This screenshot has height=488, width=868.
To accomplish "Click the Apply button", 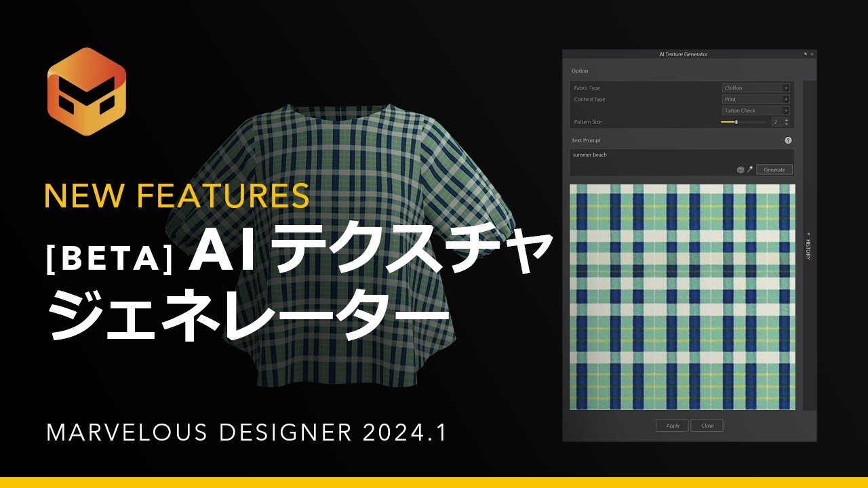I will (673, 426).
